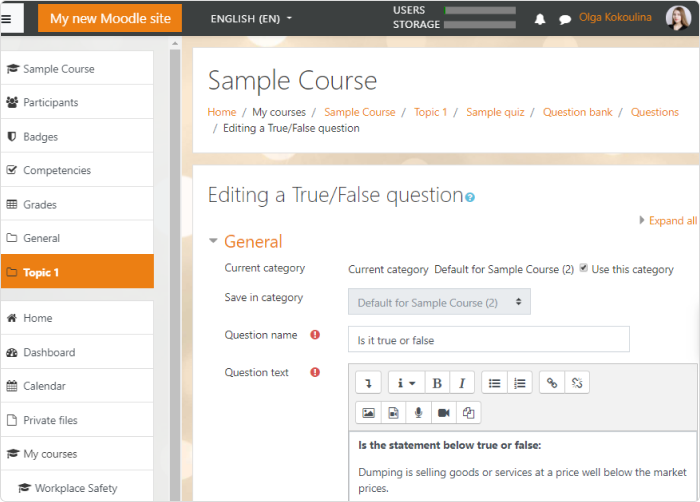The height and width of the screenshot is (502, 700).
Task: Click the Storage usage progress bar
Action: point(480,25)
